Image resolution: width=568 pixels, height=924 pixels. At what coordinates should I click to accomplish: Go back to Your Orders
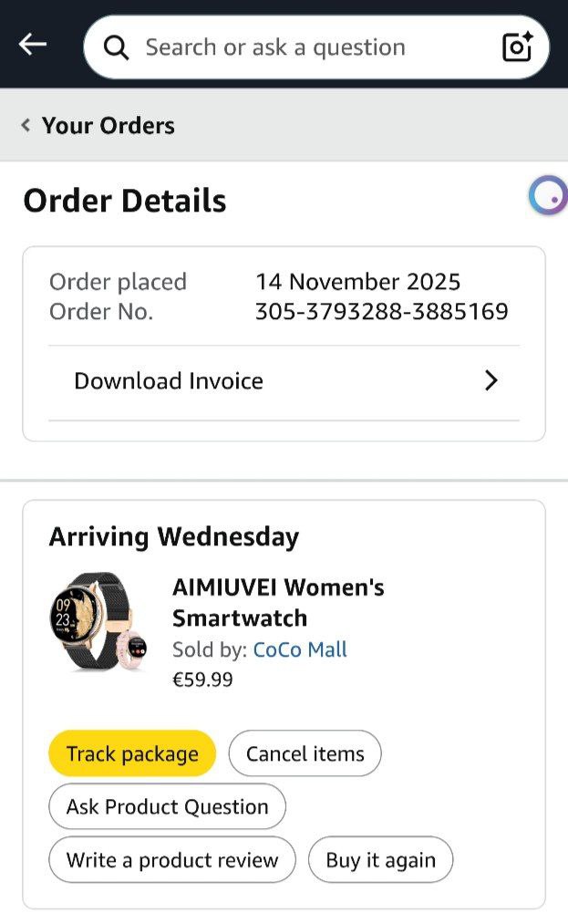click(108, 125)
